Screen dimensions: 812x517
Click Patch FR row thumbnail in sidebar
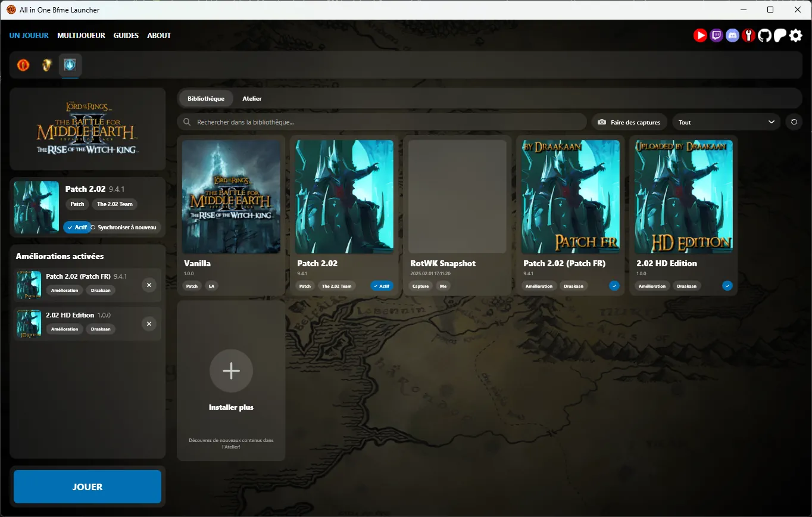[29, 285]
